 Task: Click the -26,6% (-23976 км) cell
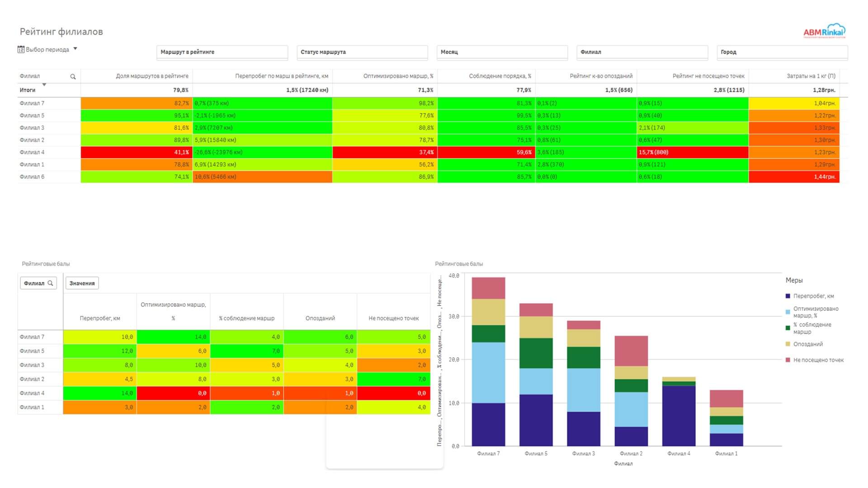pyautogui.click(x=263, y=152)
